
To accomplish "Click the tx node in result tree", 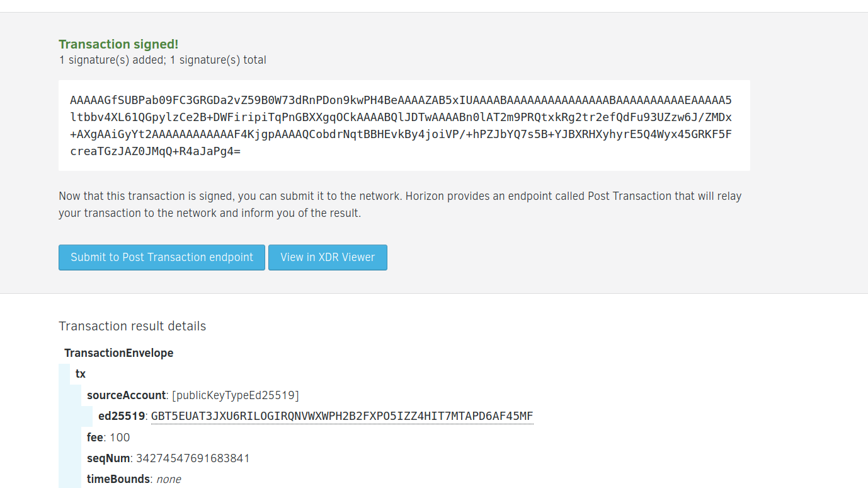I will click(81, 374).
